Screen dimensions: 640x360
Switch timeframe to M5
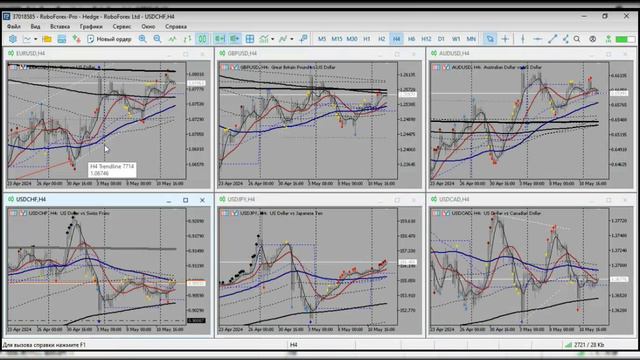(x=322, y=39)
